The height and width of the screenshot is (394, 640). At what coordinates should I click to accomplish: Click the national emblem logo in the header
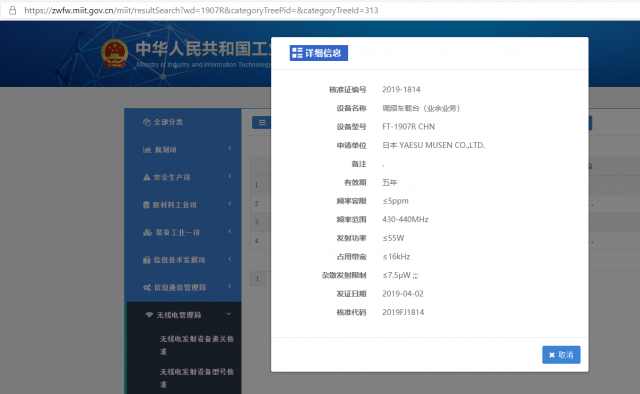click(x=115, y=53)
